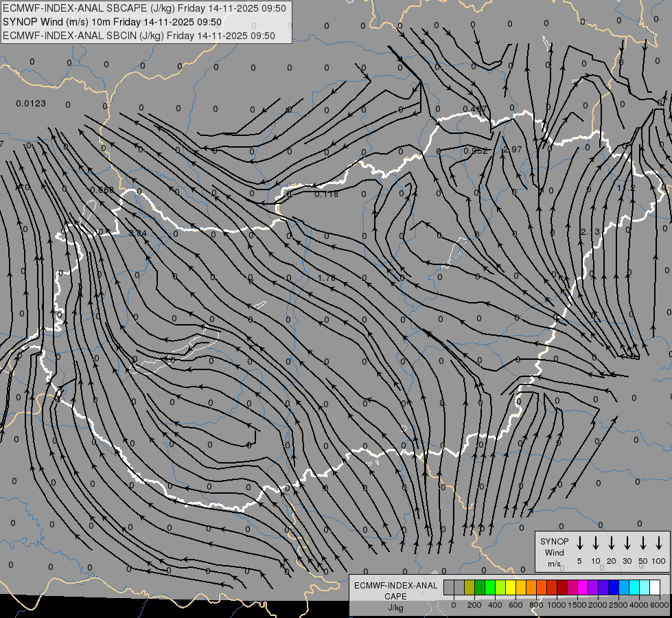
Task: Pick the bright green CAPE legend swatch
Action: pos(490,587)
